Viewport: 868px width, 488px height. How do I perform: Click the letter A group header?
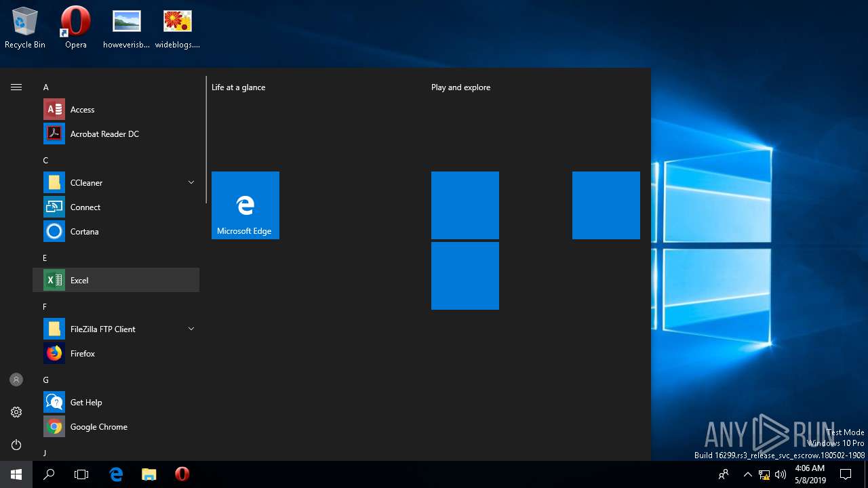click(x=46, y=87)
